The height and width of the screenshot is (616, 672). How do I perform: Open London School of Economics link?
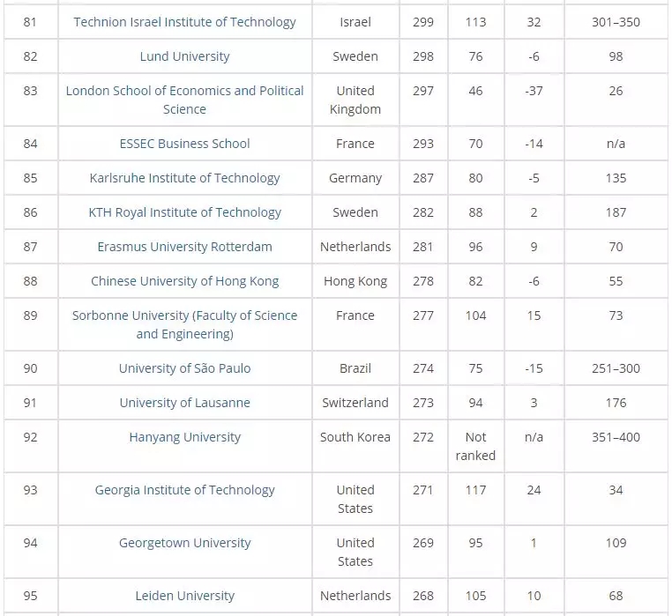coord(184,100)
